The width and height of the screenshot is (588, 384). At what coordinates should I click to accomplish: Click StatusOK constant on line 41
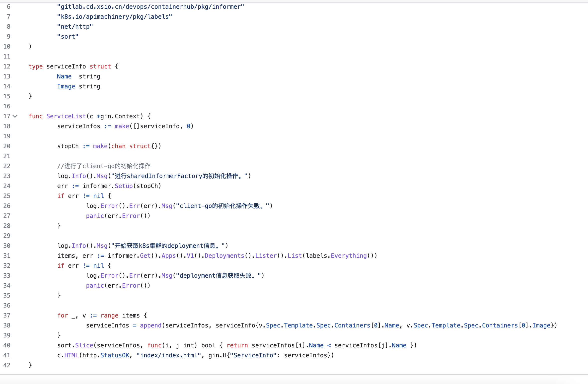[x=115, y=355]
